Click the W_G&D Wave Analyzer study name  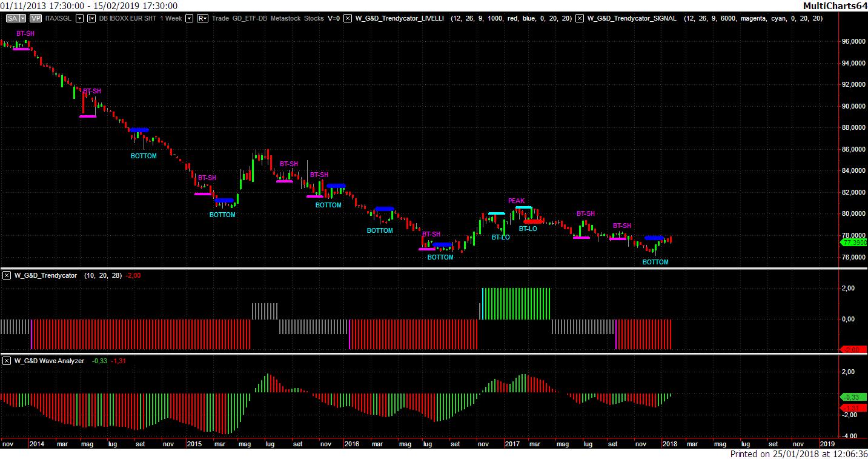49,361
